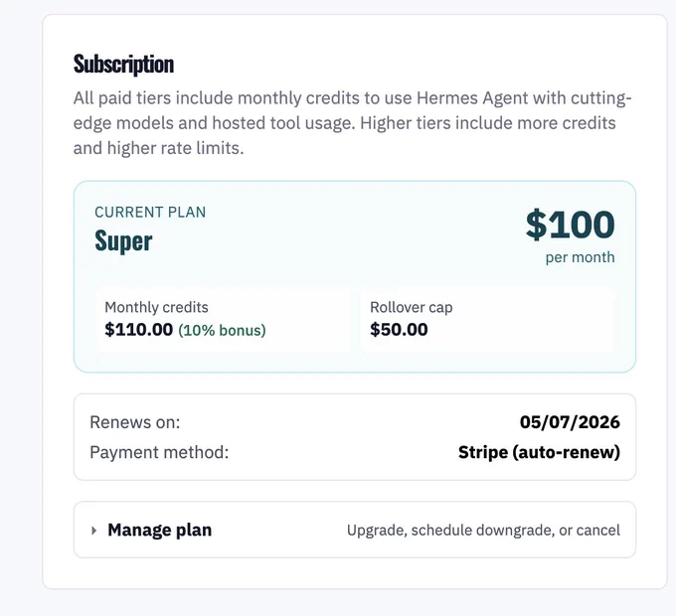Click the 10% bonus text
This screenshot has width=676, height=616.
pyautogui.click(x=222, y=331)
